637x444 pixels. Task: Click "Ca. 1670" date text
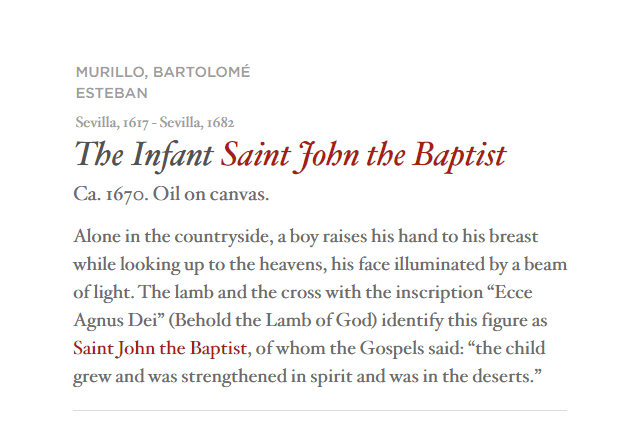point(110,195)
